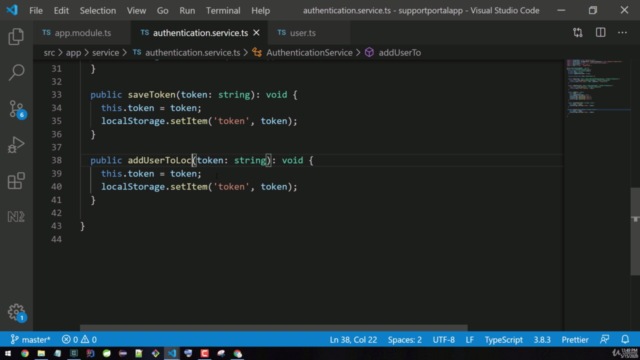Click line number 43 in gutter
This screenshot has width=640, height=360.
click(56, 226)
